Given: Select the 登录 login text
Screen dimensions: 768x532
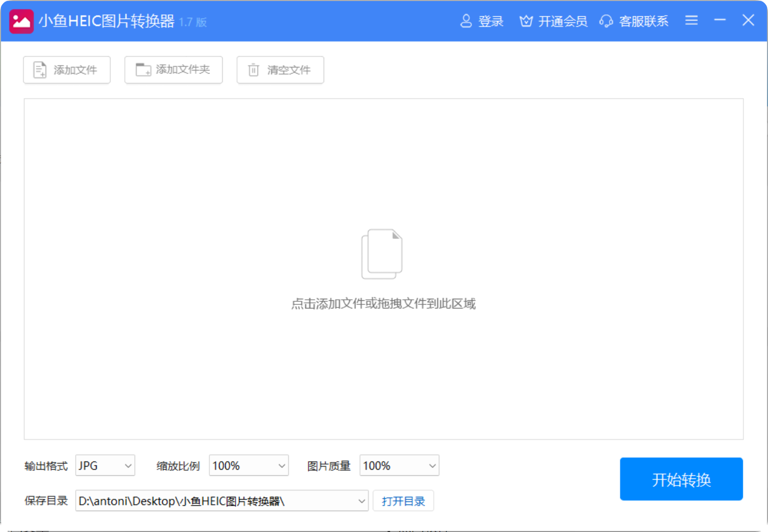Looking at the screenshot, I should pos(491,21).
